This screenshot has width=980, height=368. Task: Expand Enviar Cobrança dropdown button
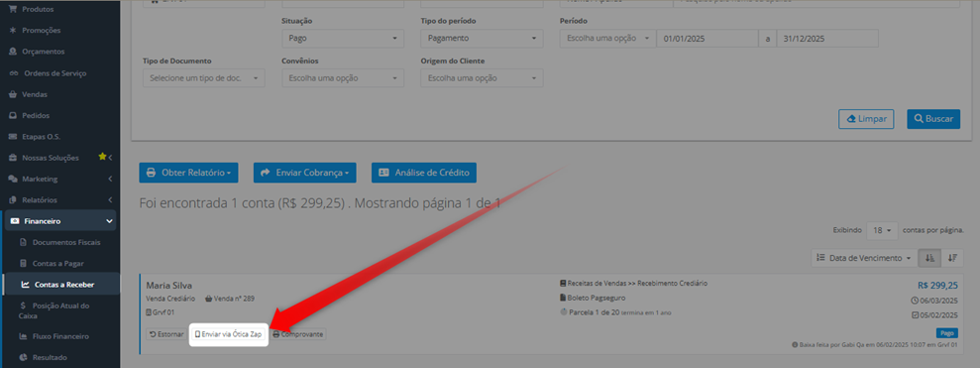click(x=305, y=173)
